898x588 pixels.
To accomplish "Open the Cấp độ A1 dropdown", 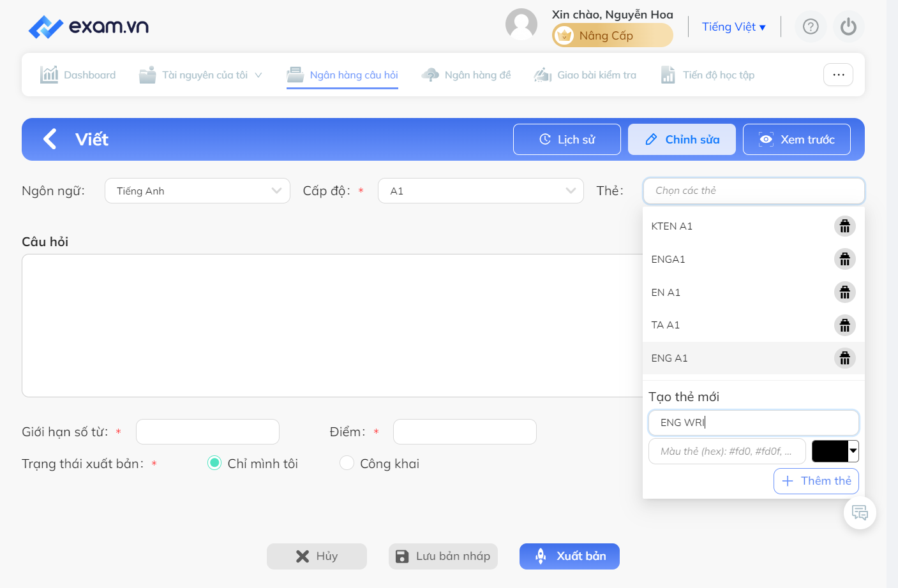I will 481,191.
